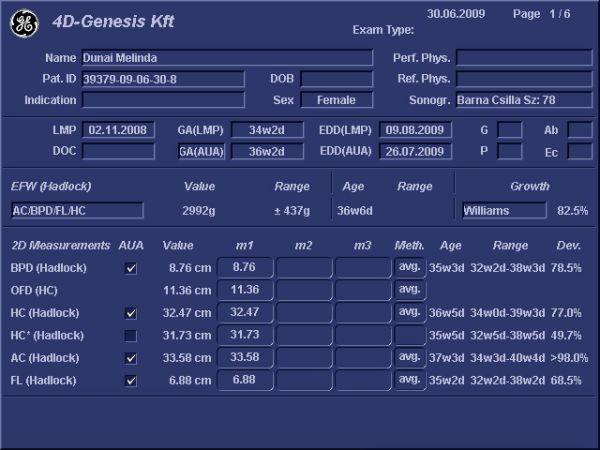Click the avg. method button for OFD
Image resolution: width=600 pixels, height=450 pixels.
(x=410, y=289)
